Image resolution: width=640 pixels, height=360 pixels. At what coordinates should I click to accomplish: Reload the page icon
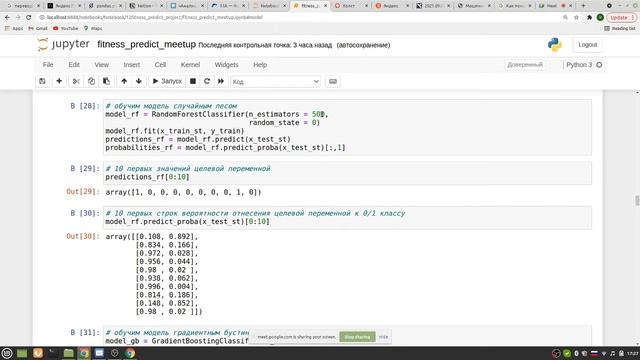point(29,17)
